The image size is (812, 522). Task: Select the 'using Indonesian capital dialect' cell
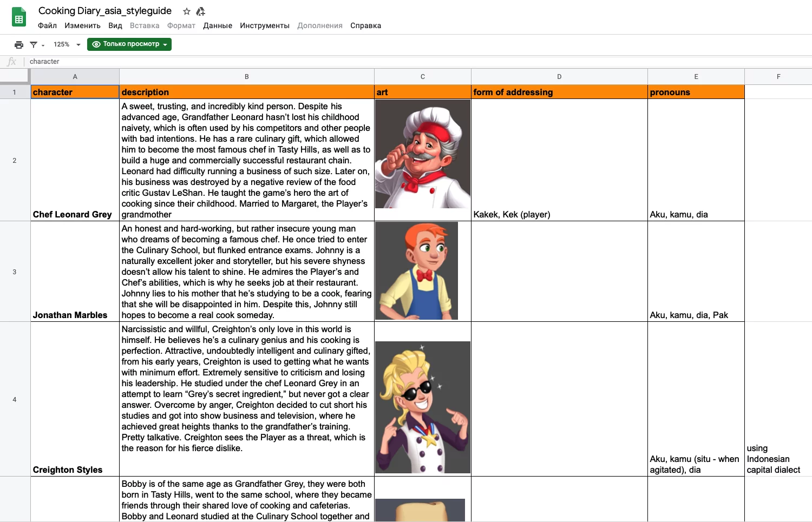click(778, 399)
